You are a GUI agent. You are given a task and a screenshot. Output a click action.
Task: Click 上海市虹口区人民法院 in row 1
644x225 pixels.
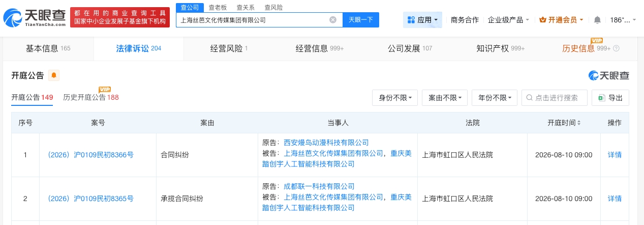pyautogui.click(x=457, y=155)
